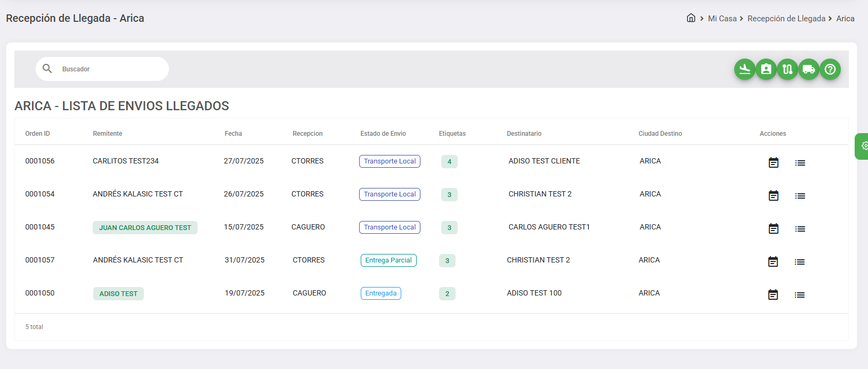This screenshot has height=369, width=868.
Task: Click the calendar event icon for order 0001057
Action: pos(773,261)
